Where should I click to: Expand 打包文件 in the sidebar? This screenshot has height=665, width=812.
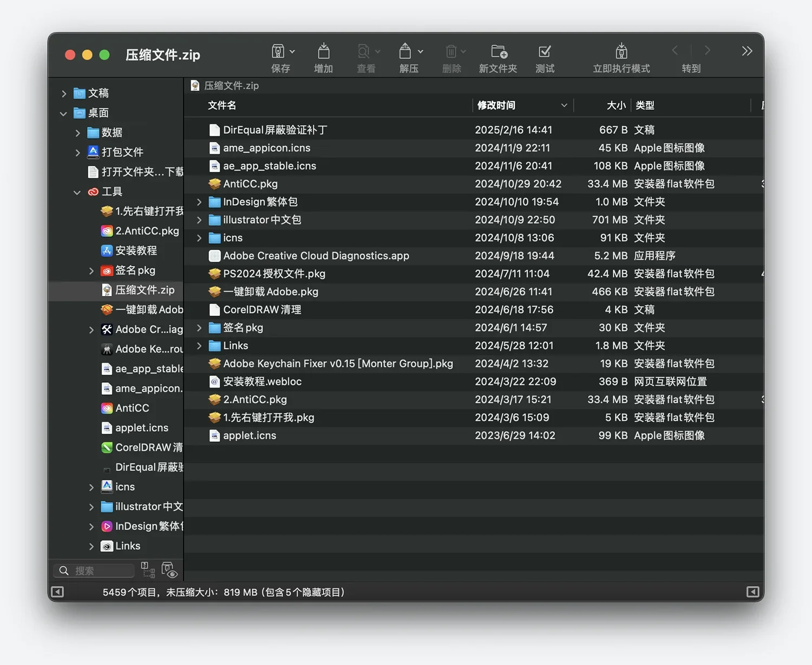[77, 153]
